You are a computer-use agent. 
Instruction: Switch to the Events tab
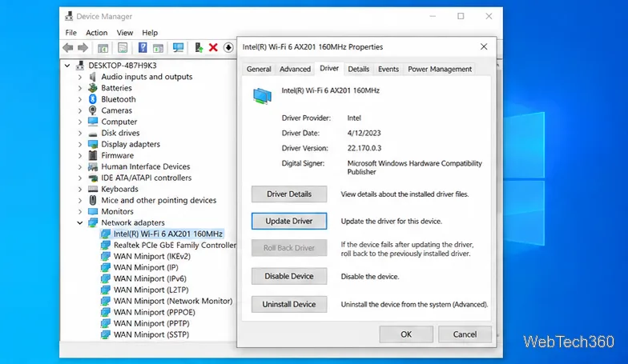click(388, 69)
